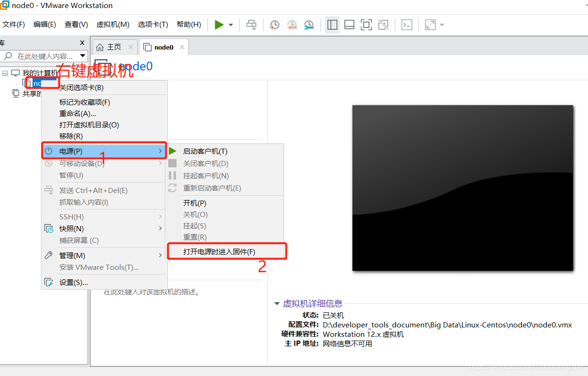Screen dimensions: 588x376
Task: Toggle the library sidebar view icon
Action: [332, 25]
